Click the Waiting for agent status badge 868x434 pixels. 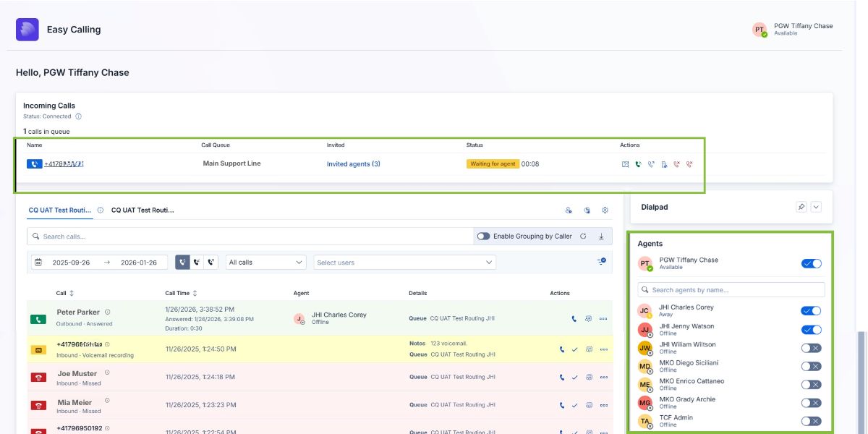point(493,164)
